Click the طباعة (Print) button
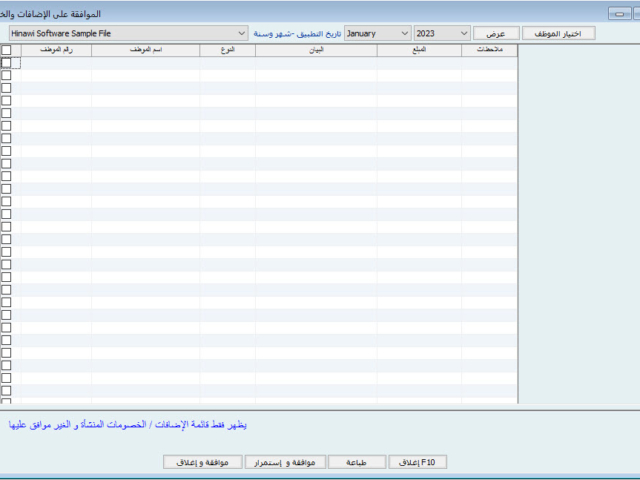The image size is (640, 480). [356, 462]
